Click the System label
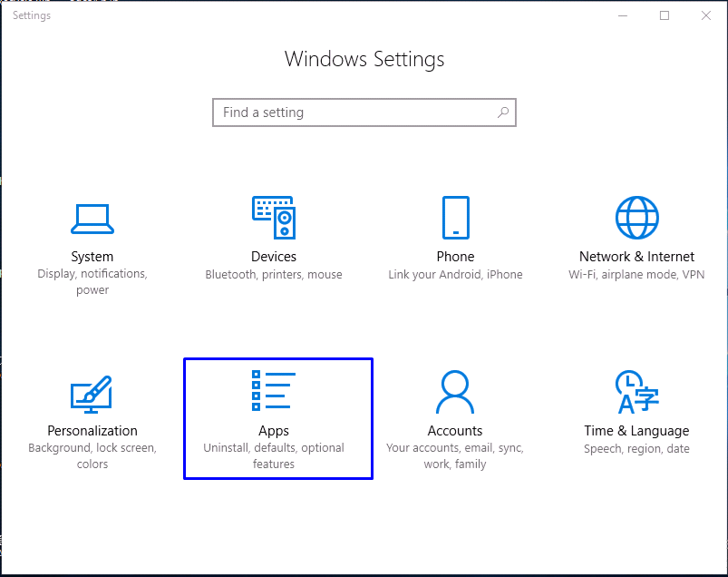728x577 pixels. coord(92,257)
